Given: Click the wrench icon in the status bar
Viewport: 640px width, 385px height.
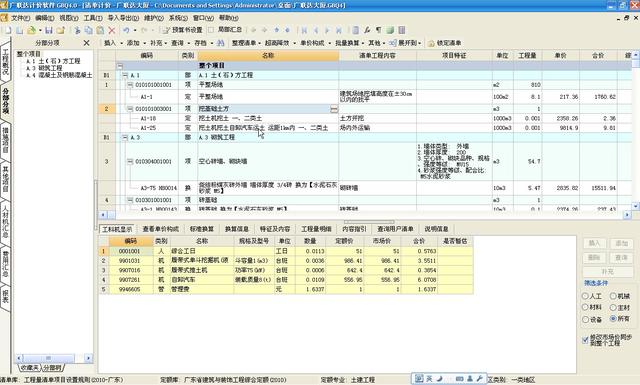Looking at the screenshot, I should pos(480,379).
